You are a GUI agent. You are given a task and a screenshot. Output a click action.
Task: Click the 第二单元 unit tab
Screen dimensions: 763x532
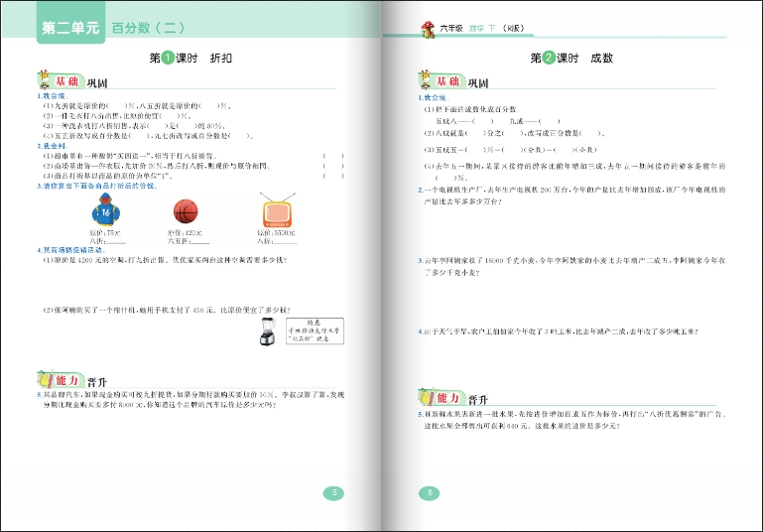(69, 29)
